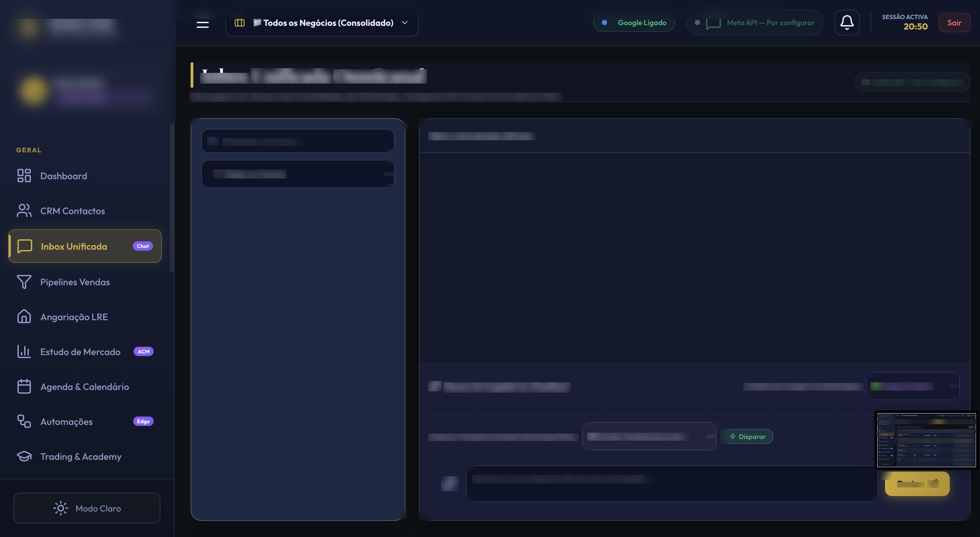Screen dimensions: 980x537
Task: Click the map icon beside business selector
Action: click(x=239, y=23)
